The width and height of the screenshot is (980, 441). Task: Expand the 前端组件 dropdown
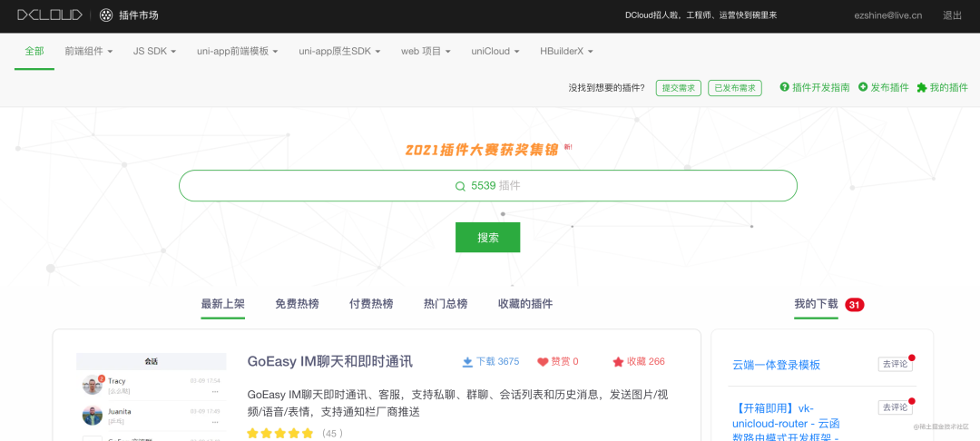89,51
